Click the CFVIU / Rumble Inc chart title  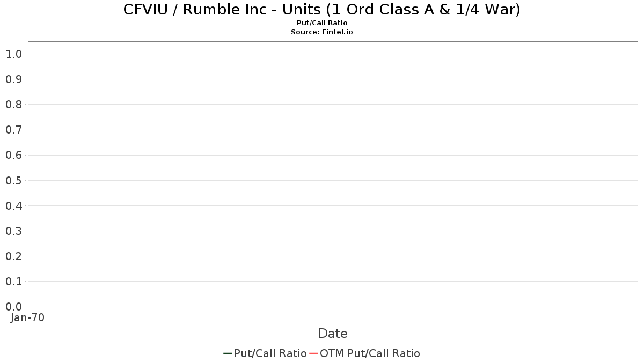(x=322, y=9)
